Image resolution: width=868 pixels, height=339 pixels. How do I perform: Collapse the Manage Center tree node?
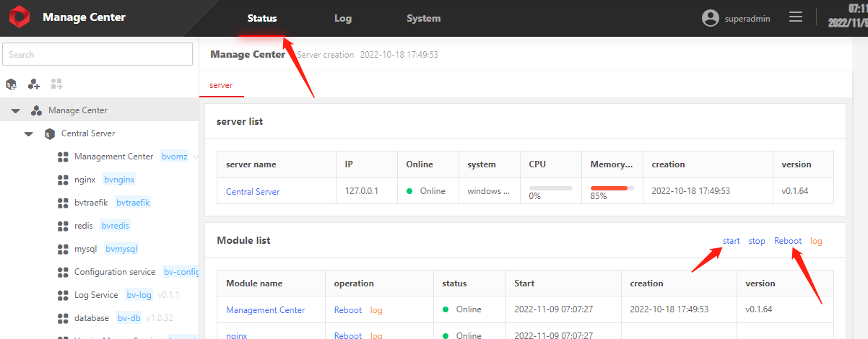click(x=15, y=111)
